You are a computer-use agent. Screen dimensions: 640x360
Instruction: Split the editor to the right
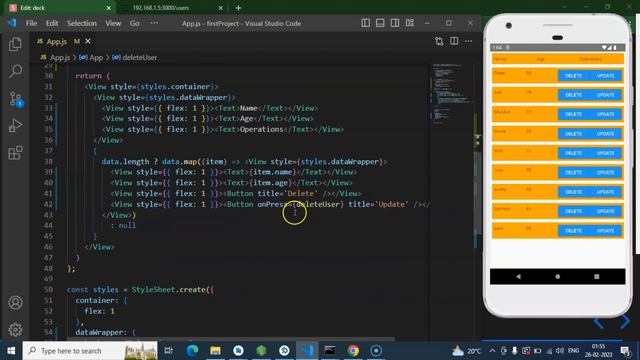pos(454,41)
